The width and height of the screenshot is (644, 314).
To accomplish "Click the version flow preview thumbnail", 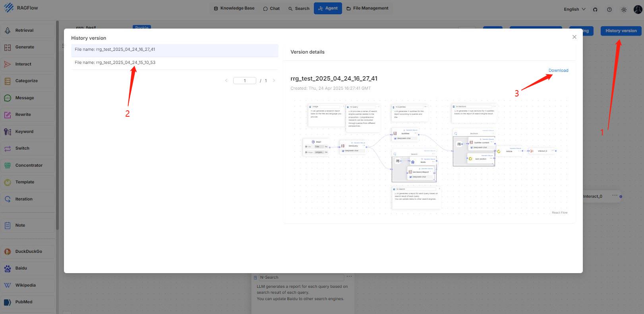I will (429, 157).
